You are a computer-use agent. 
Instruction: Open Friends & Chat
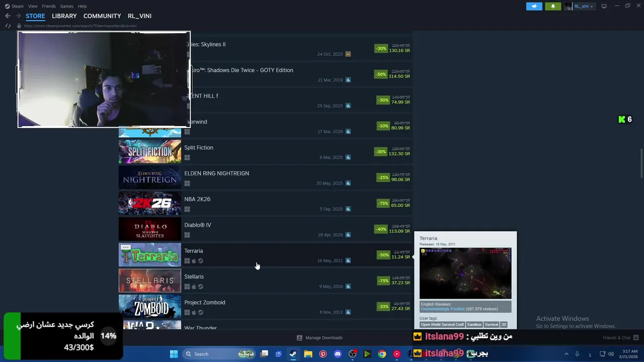coord(621,338)
